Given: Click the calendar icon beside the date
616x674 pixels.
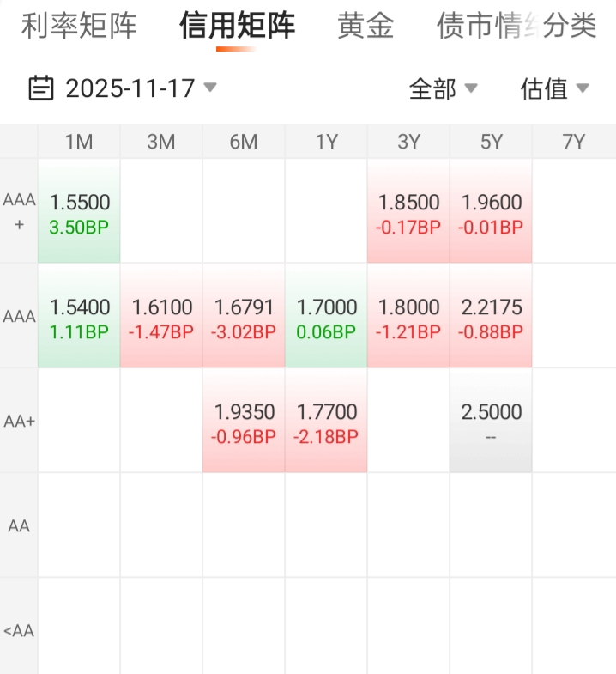Looking at the screenshot, I should [x=40, y=88].
